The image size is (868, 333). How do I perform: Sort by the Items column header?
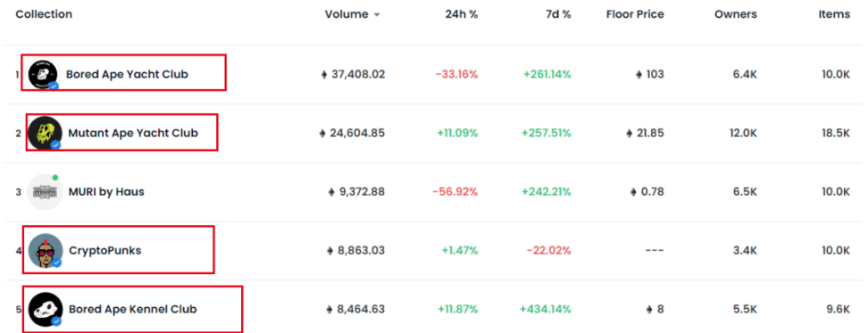click(834, 14)
